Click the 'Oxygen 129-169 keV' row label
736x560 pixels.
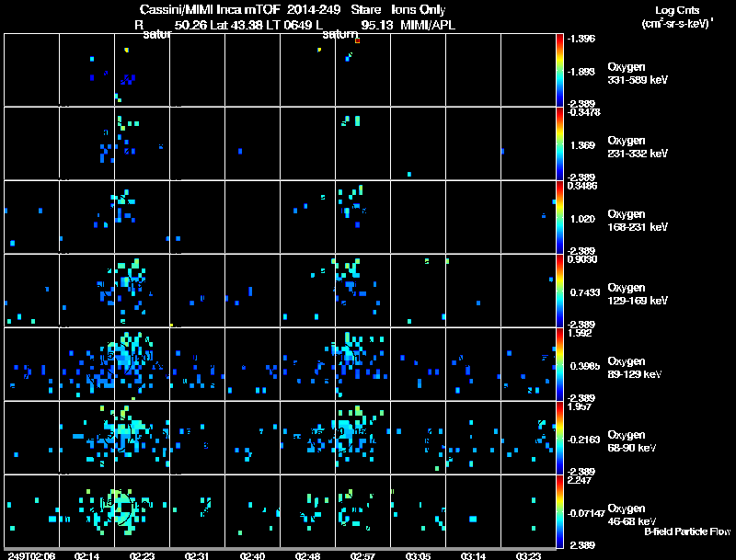638,294
